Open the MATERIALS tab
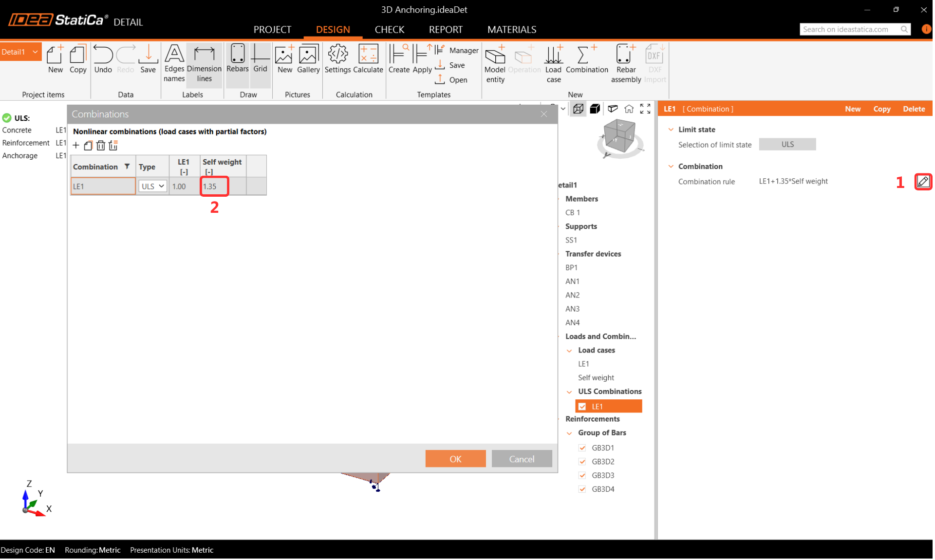The image size is (935, 560). point(511,29)
